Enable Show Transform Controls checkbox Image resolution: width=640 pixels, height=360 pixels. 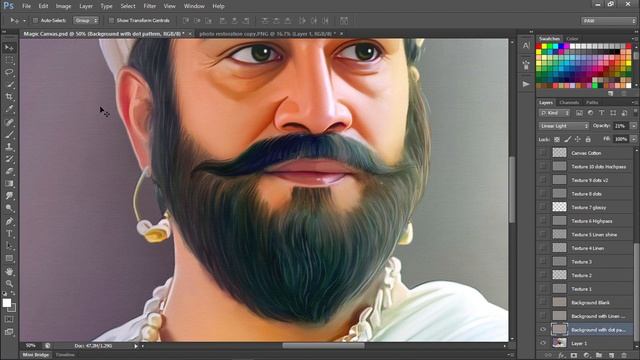[111, 20]
